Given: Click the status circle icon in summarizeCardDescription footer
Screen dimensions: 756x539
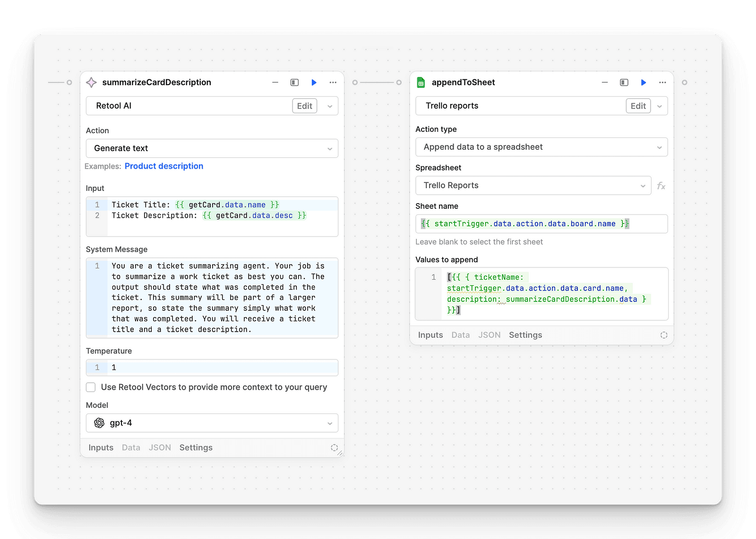Looking at the screenshot, I should point(334,448).
